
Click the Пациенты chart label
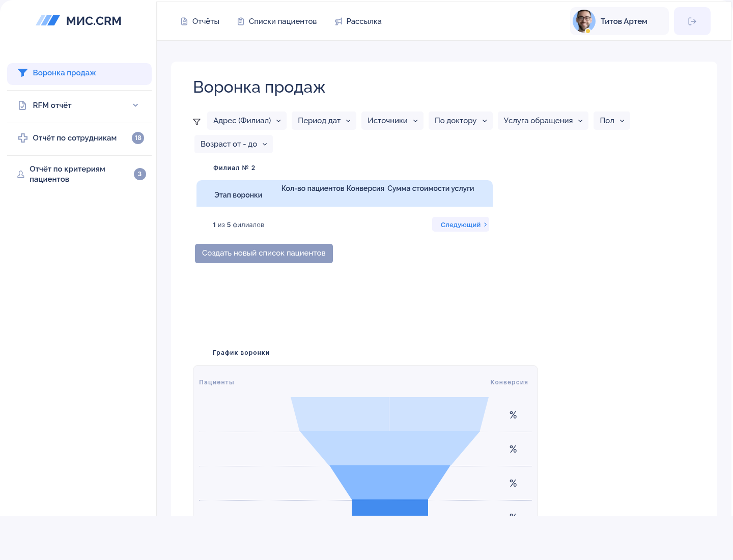tap(217, 382)
